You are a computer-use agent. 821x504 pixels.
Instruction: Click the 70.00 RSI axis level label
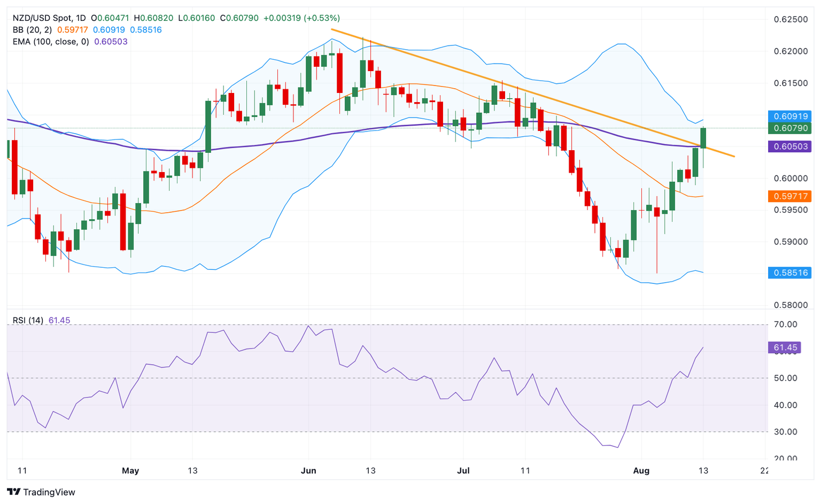click(x=786, y=324)
